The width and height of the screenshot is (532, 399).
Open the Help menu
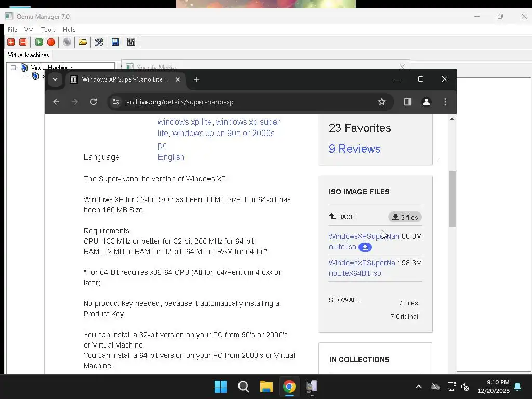[x=69, y=30]
